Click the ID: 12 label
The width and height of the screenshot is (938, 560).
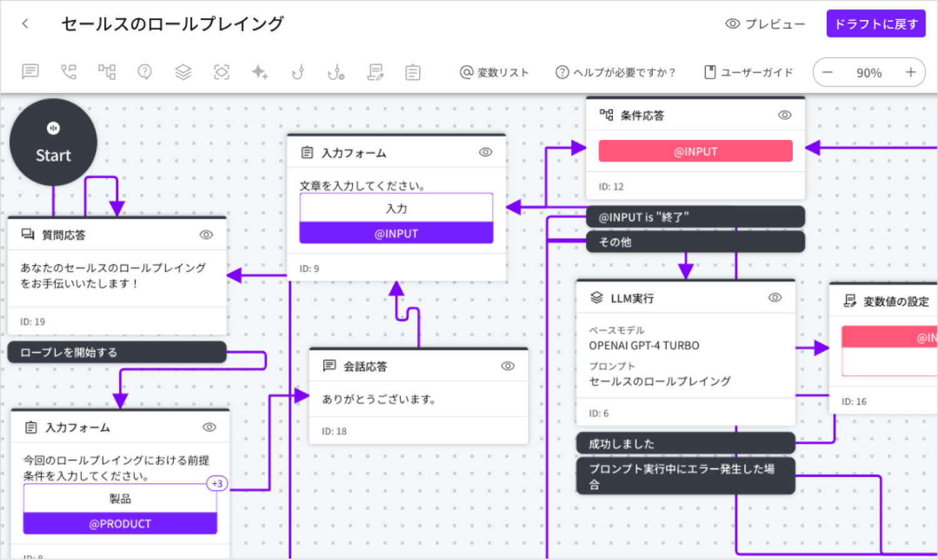[x=611, y=186]
